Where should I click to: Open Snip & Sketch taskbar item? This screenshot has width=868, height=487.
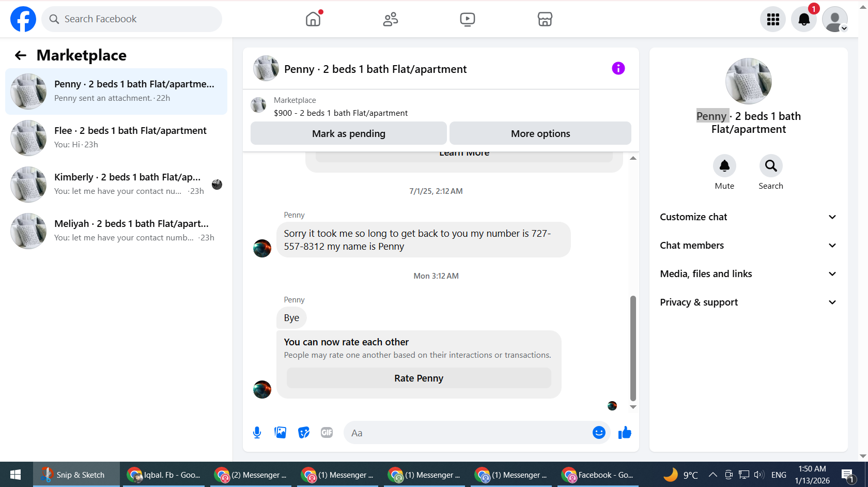pyautogui.click(x=76, y=475)
